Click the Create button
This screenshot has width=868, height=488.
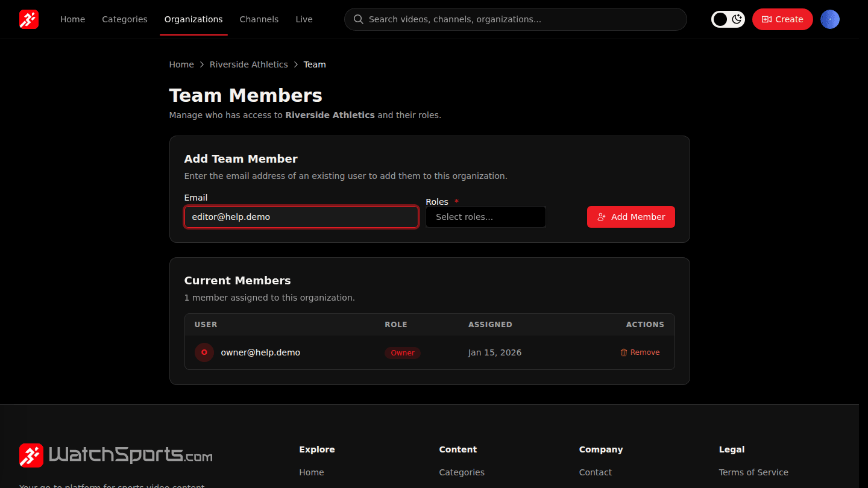(782, 19)
